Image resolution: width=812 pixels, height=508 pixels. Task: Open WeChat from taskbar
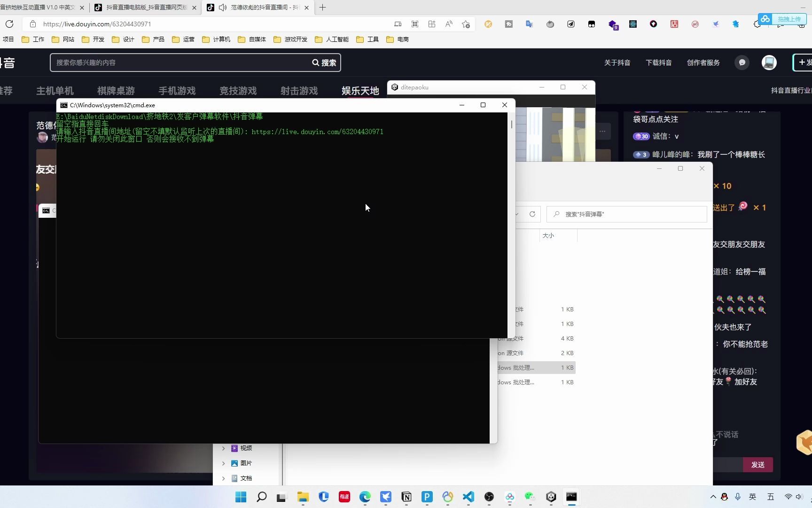531,497
